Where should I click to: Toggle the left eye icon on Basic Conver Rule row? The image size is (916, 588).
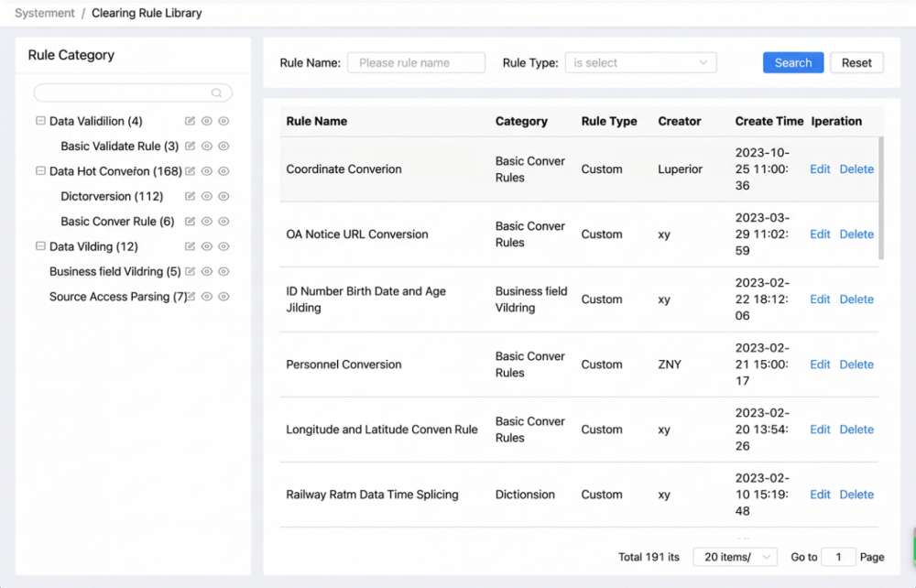(207, 222)
